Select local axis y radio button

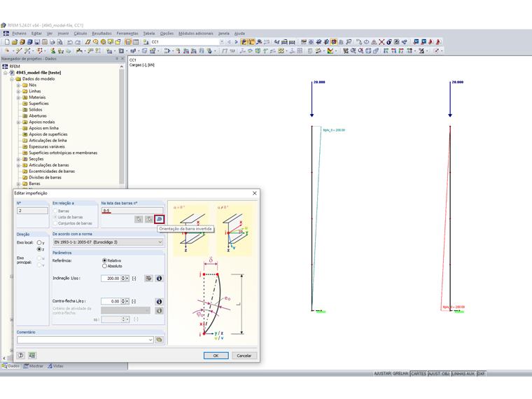[x=39, y=243]
